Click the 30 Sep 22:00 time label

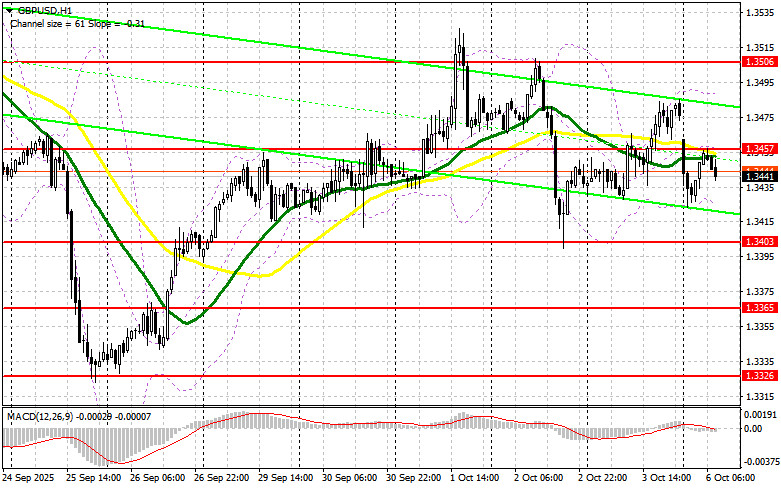(414, 478)
